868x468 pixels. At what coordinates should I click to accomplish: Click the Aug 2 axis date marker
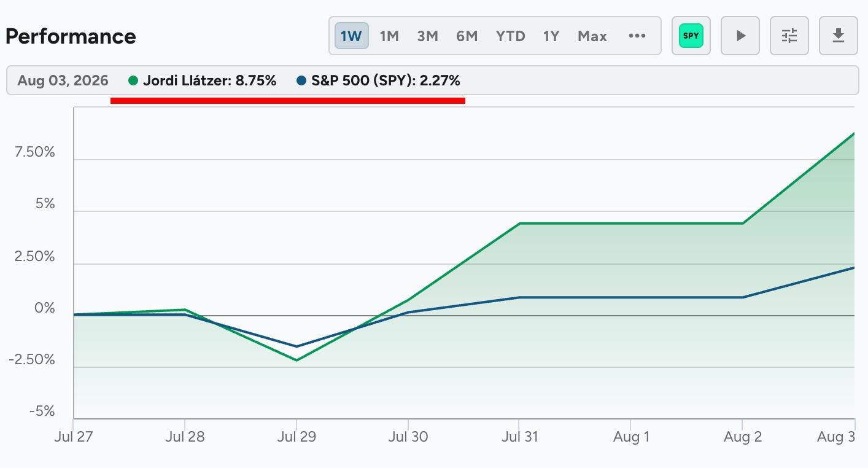pos(743,437)
